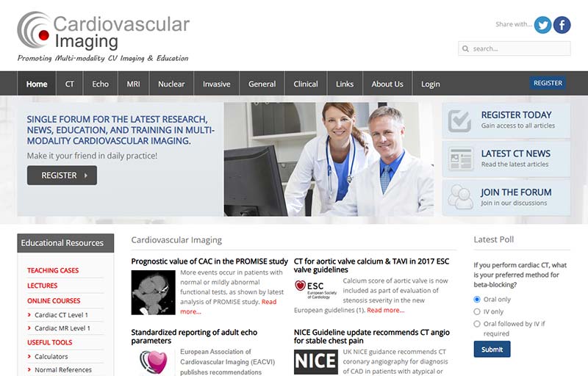Click the Educational Resources header
Viewport: 588px width, 376px height.
65,243
